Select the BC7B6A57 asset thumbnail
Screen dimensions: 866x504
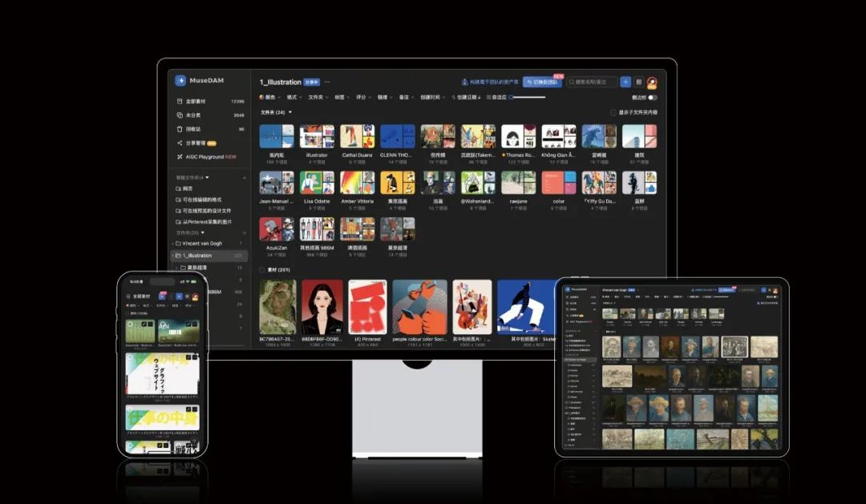[277, 307]
